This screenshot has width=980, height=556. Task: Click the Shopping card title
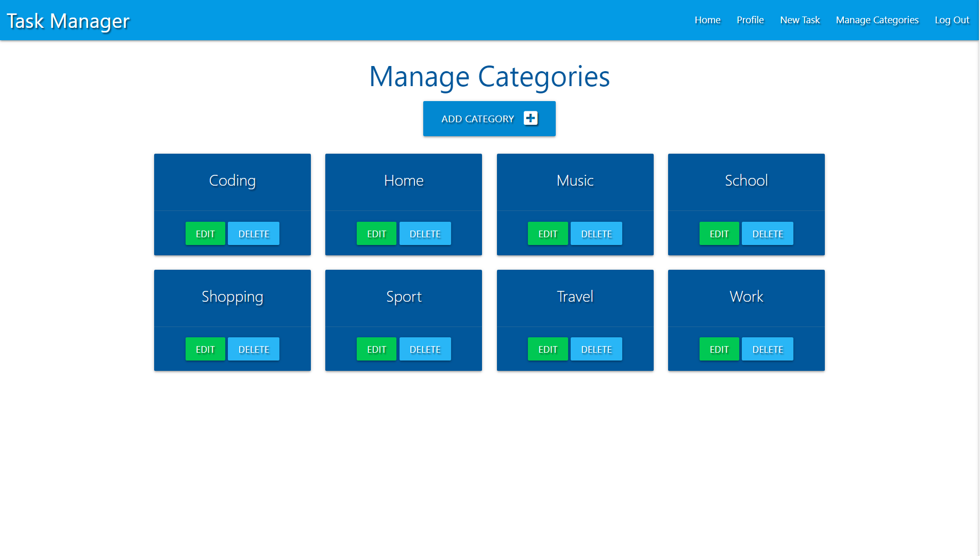coord(232,297)
